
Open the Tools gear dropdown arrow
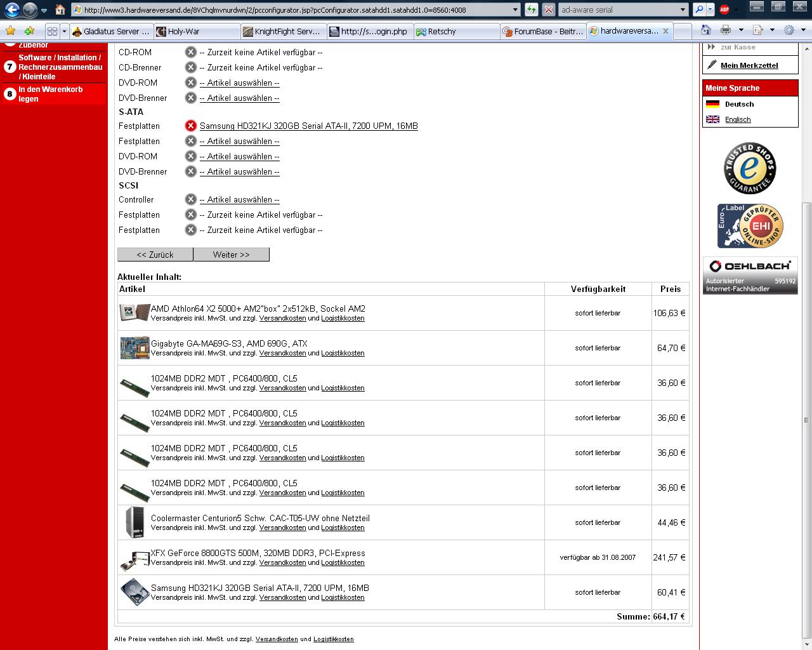[804, 30]
